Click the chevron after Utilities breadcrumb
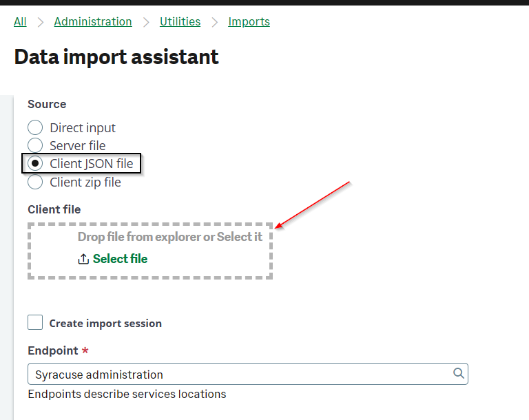Viewport: 529px width, 420px height. click(x=215, y=22)
